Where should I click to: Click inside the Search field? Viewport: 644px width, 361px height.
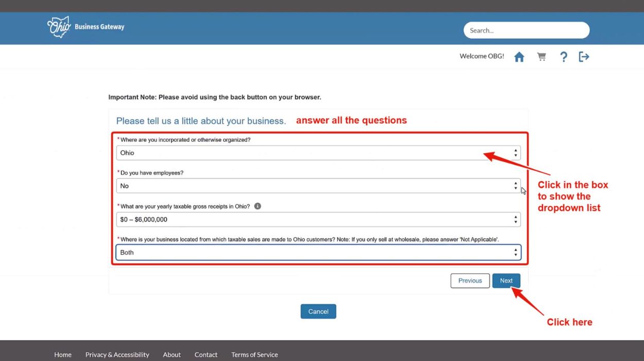pyautogui.click(x=526, y=30)
